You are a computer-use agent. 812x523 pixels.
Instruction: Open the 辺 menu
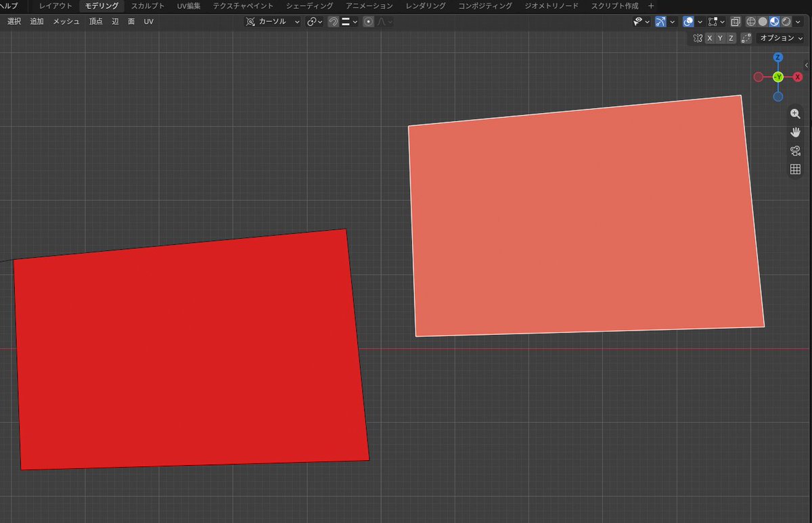[115, 22]
